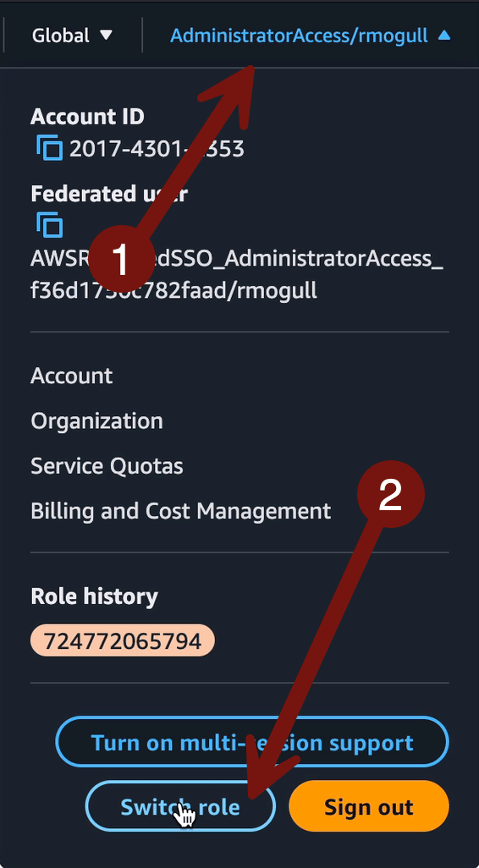Image resolution: width=479 pixels, height=868 pixels.
Task: Click the AWSReservedSSO federated user name text
Action: pyautogui.click(x=237, y=275)
